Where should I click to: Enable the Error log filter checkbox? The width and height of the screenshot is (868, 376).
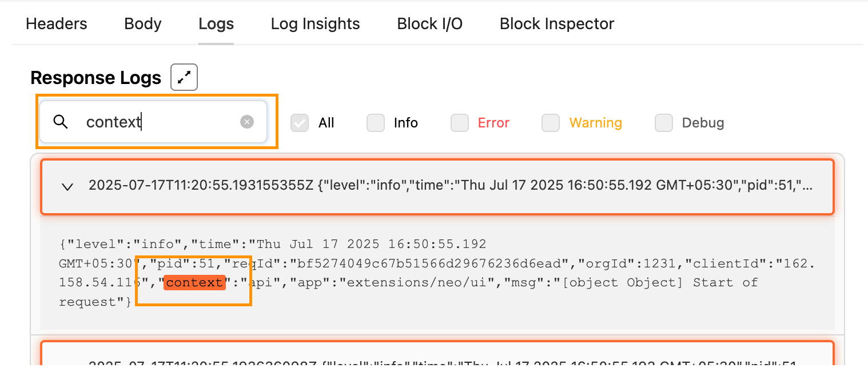coord(460,123)
